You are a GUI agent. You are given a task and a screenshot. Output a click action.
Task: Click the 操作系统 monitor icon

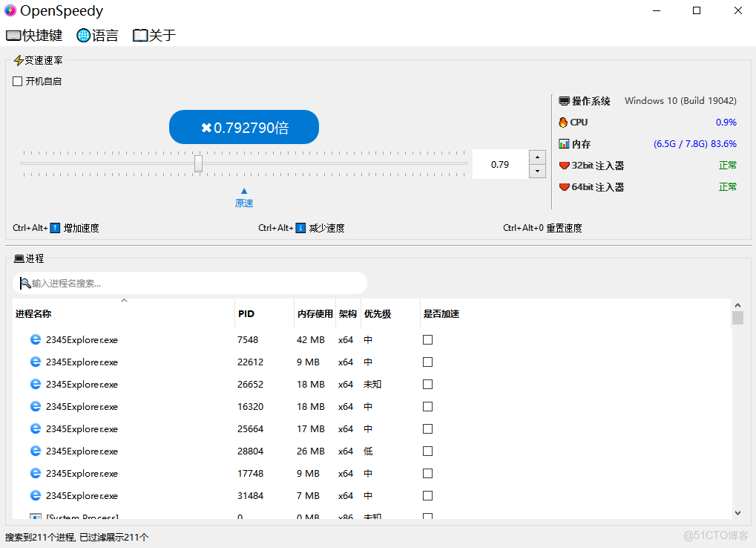point(564,101)
